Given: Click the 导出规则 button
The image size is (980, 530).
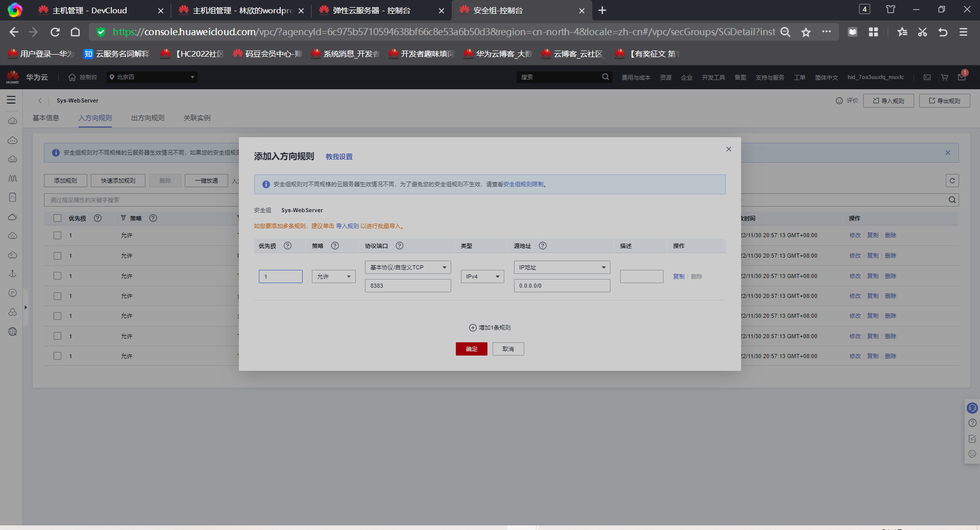Looking at the screenshot, I should click(x=945, y=101).
